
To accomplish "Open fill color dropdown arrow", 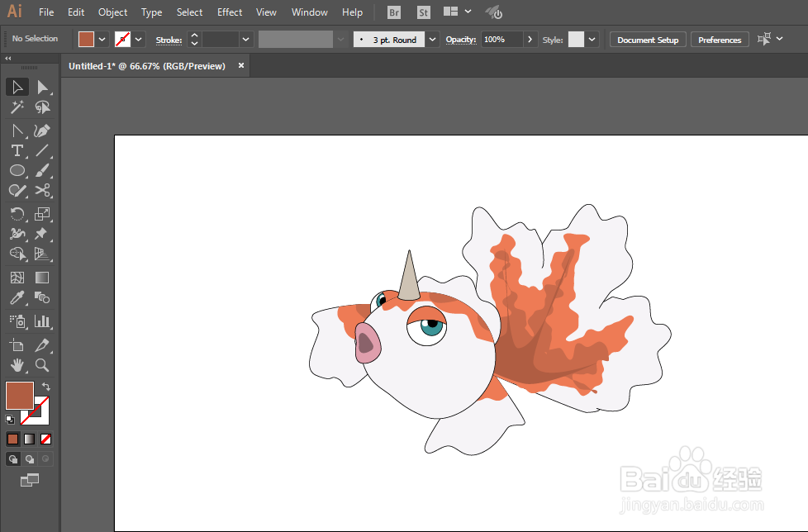I will pyautogui.click(x=102, y=40).
